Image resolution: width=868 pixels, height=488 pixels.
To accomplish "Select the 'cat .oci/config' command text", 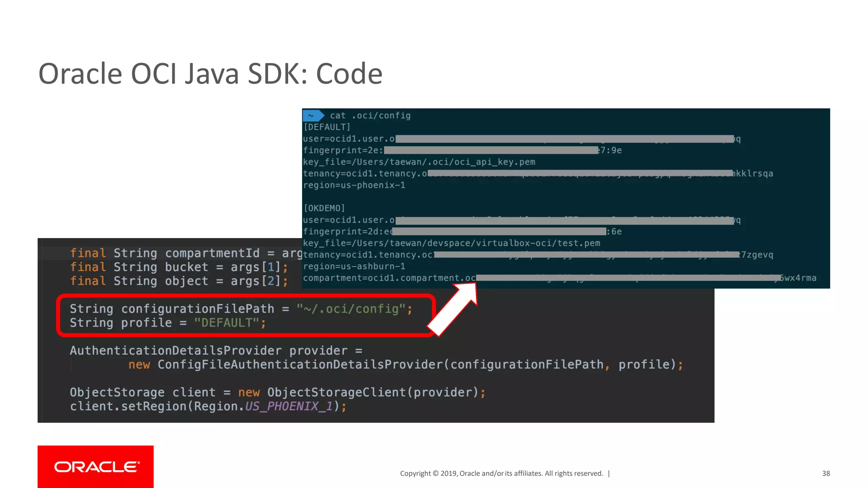I will [370, 116].
